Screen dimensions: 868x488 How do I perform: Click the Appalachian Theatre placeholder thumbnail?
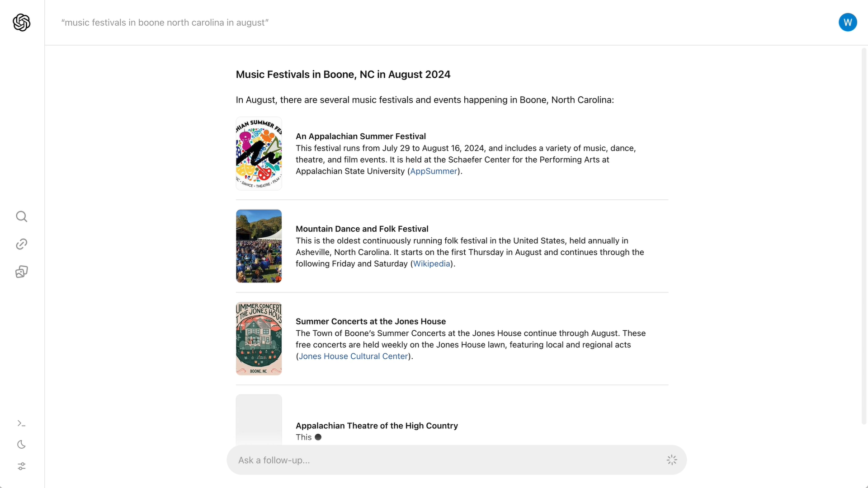(x=259, y=420)
